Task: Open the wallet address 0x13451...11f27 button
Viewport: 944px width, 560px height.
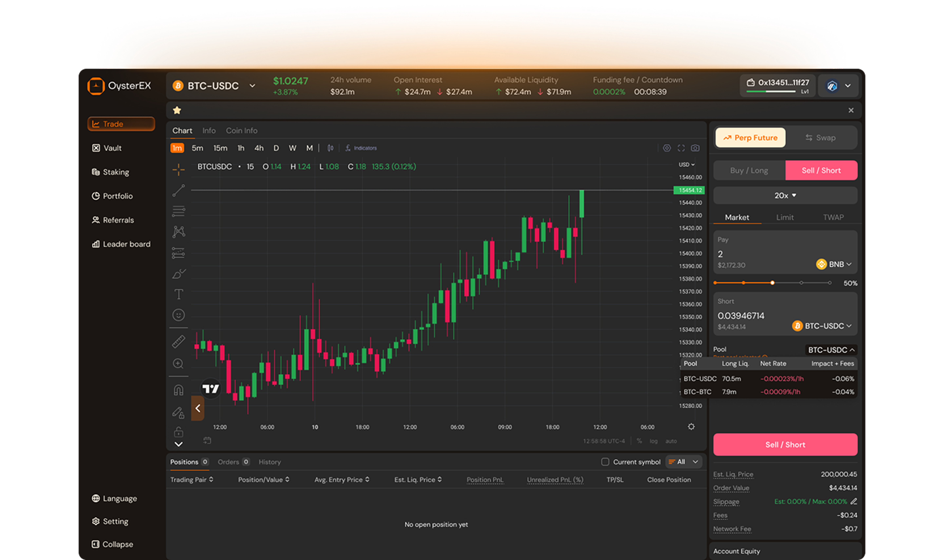Action: (x=778, y=86)
